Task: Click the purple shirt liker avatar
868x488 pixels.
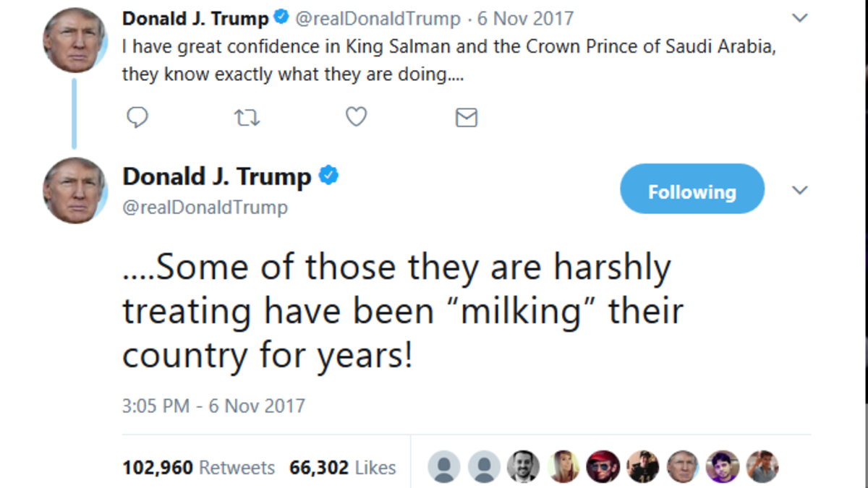Action: tap(722, 467)
